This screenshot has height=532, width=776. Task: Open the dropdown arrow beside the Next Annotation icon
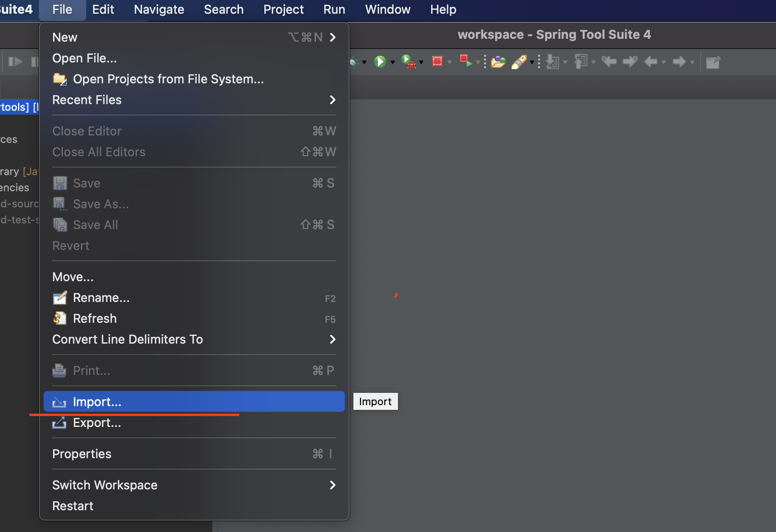[565, 62]
